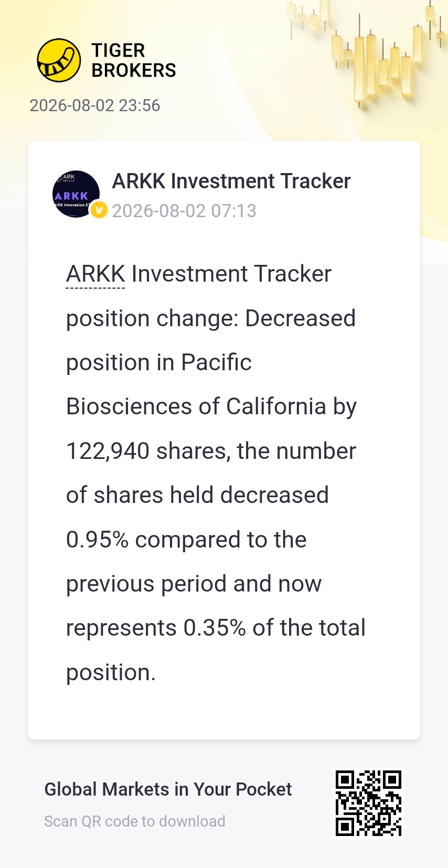Click the share timestamp 2026-08-02 23:56

(95, 105)
